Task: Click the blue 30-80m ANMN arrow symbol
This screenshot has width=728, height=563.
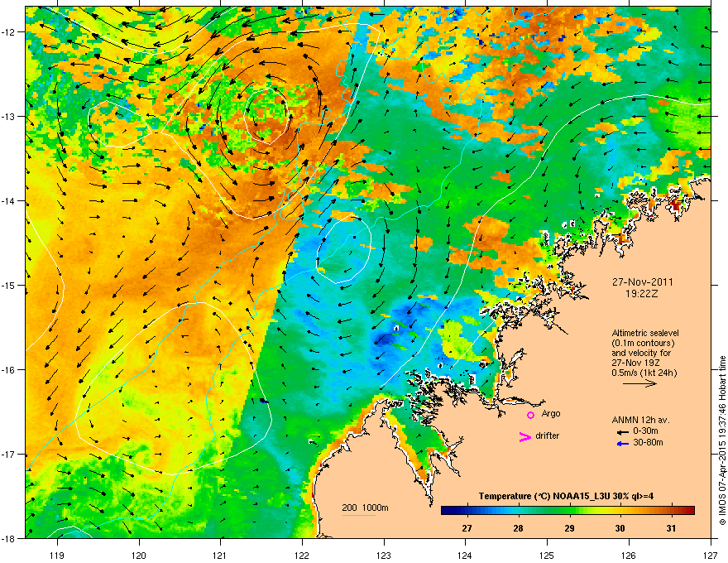Action: (622, 444)
